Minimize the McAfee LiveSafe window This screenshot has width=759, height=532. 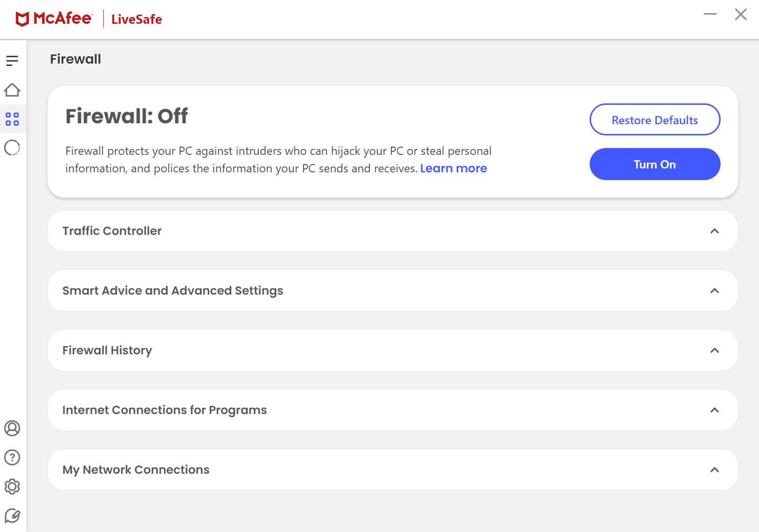[710, 14]
